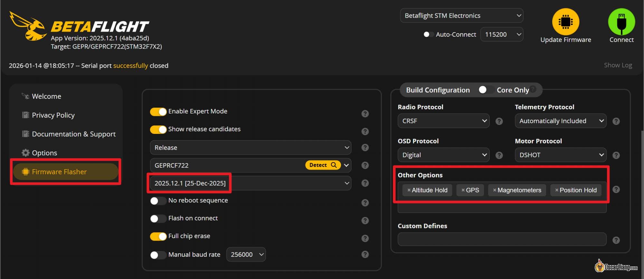Open help icon for Telemetry Protocol
The width and height of the screenshot is (644, 279).
point(616,121)
